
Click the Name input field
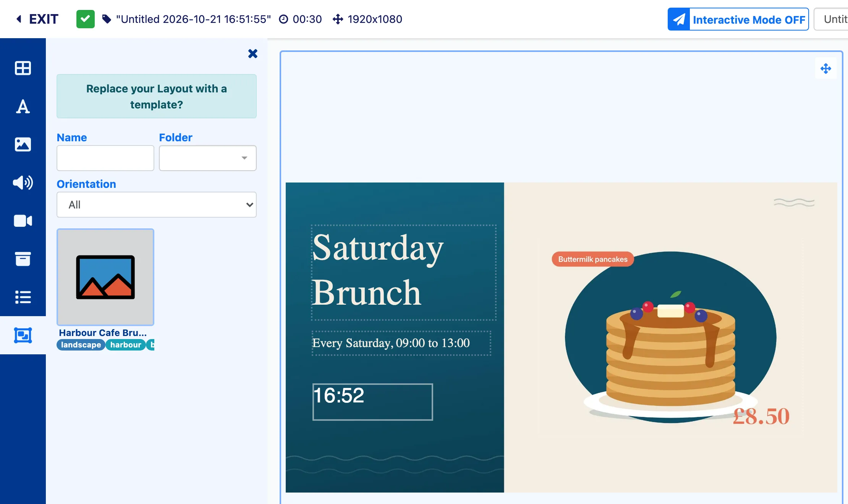105,158
